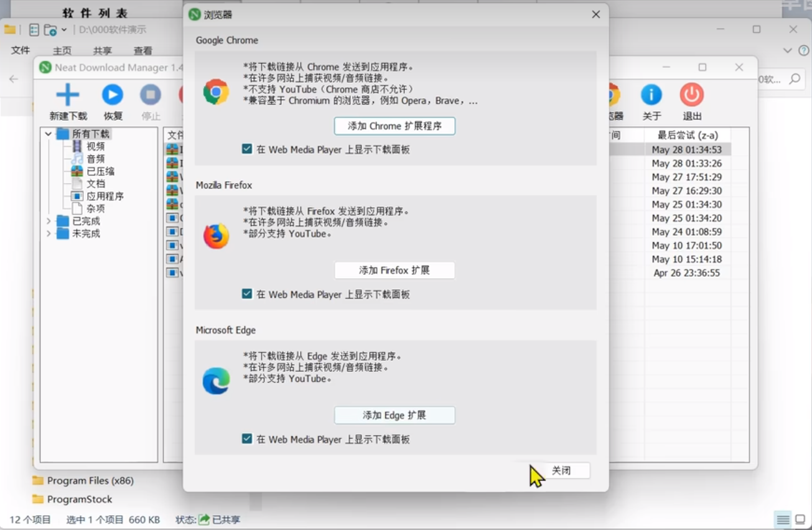The image size is (812, 530).
Task: Expand the Unfinished folder node
Action: (x=49, y=233)
